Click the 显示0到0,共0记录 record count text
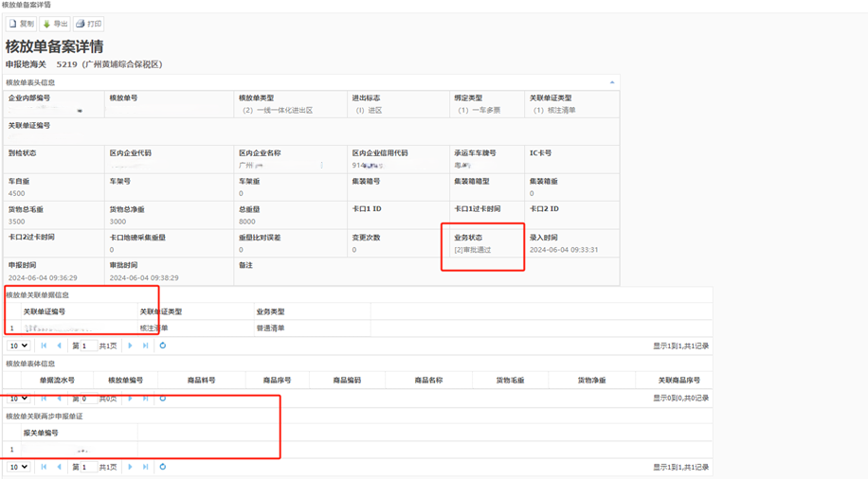This screenshot has width=868, height=479. point(681,399)
